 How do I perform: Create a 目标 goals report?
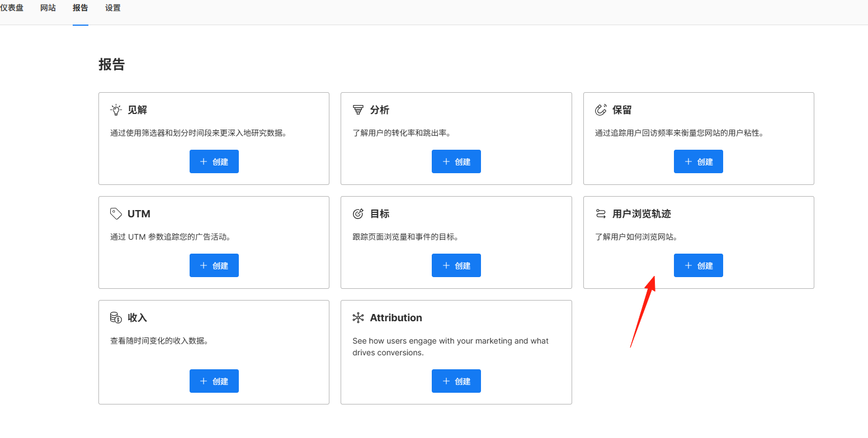click(x=456, y=265)
